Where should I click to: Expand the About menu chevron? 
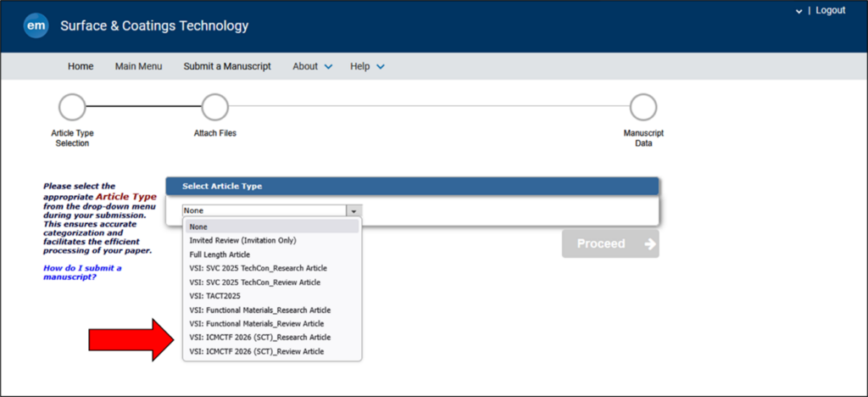329,67
